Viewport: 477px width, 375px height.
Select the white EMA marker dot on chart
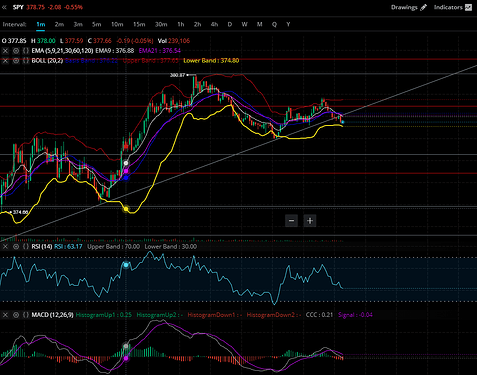click(x=126, y=163)
